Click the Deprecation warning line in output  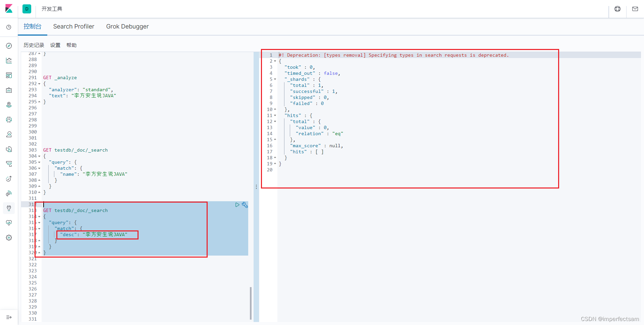(393, 55)
